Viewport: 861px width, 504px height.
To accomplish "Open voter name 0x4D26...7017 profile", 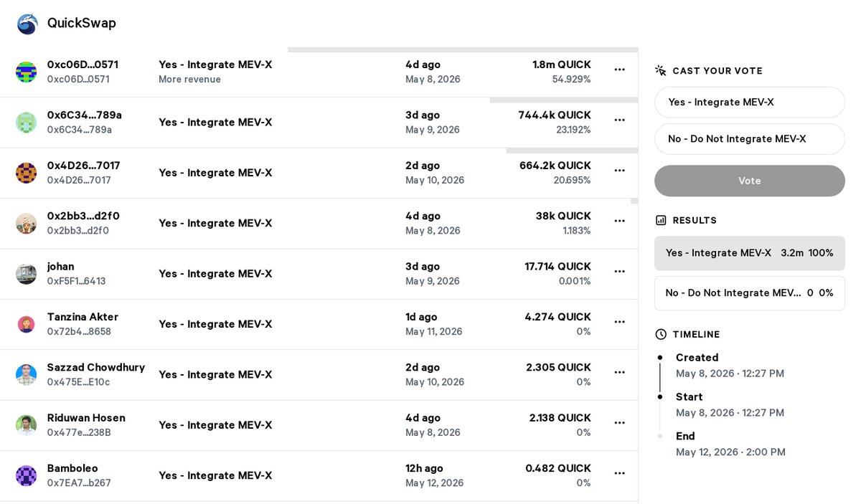I will pyautogui.click(x=84, y=166).
